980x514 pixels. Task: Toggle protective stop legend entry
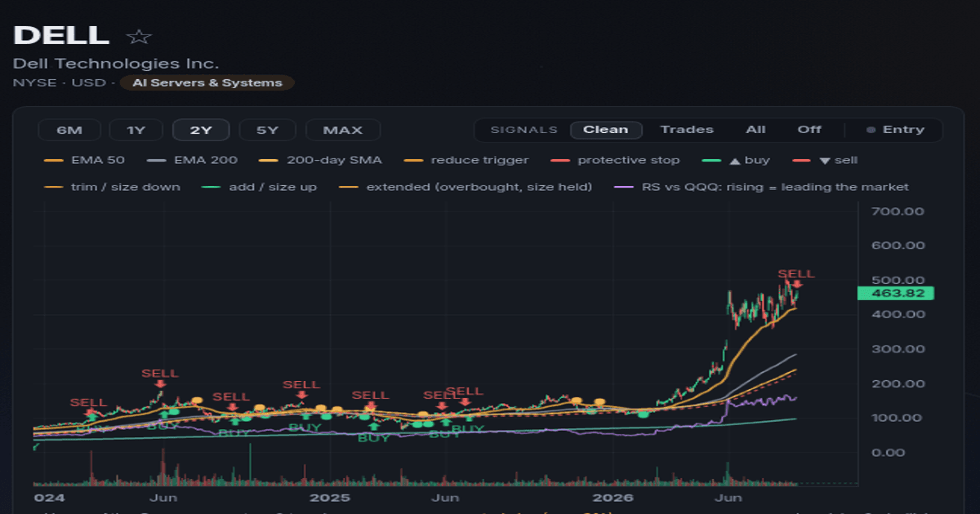coord(616,161)
